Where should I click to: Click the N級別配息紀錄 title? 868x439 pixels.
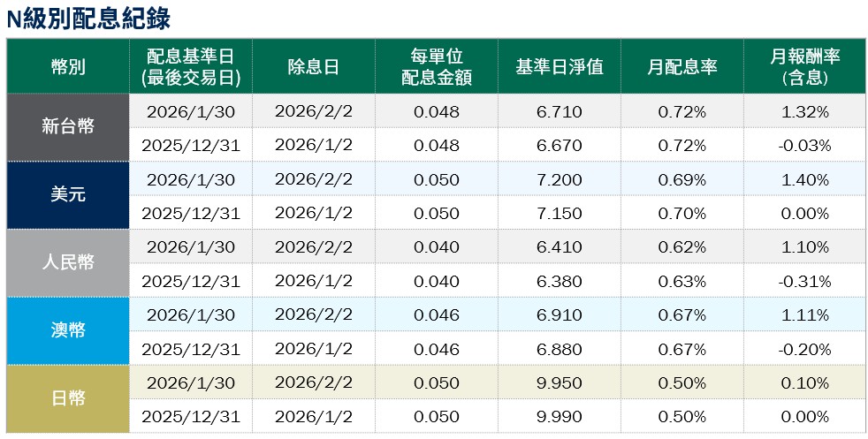coord(88,19)
